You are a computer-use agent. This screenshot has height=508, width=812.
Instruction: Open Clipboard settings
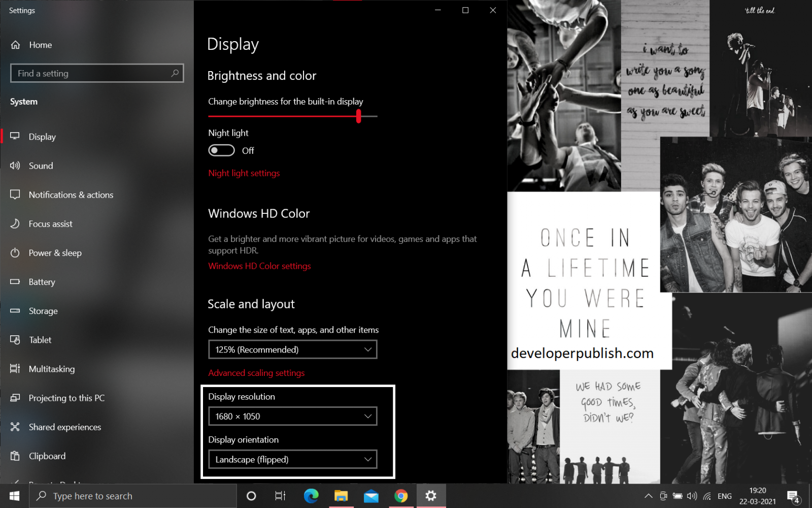pos(47,456)
